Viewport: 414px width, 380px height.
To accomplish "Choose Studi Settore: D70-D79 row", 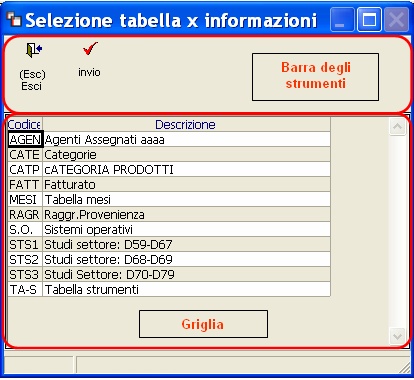I will pos(169,275).
